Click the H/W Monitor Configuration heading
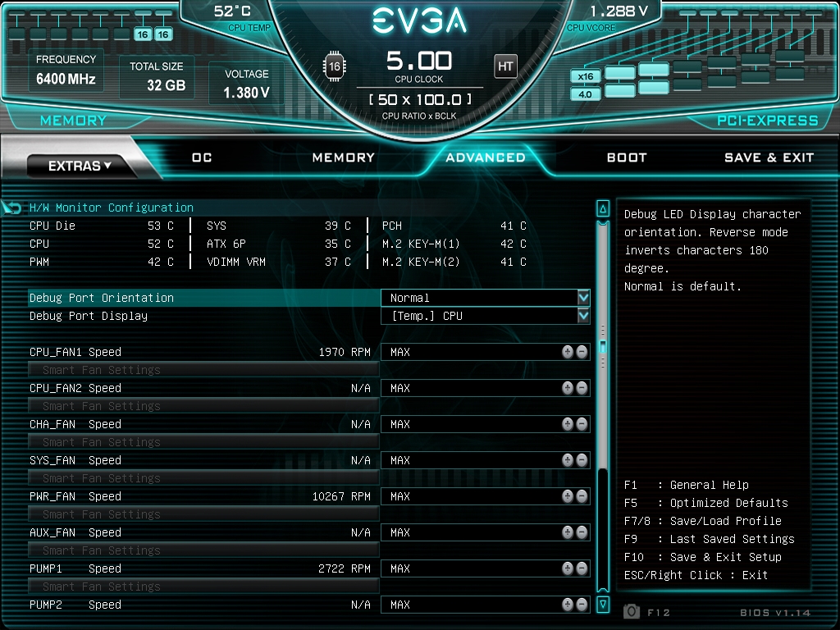Image resolution: width=840 pixels, height=630 pixels. pos(112,208)
